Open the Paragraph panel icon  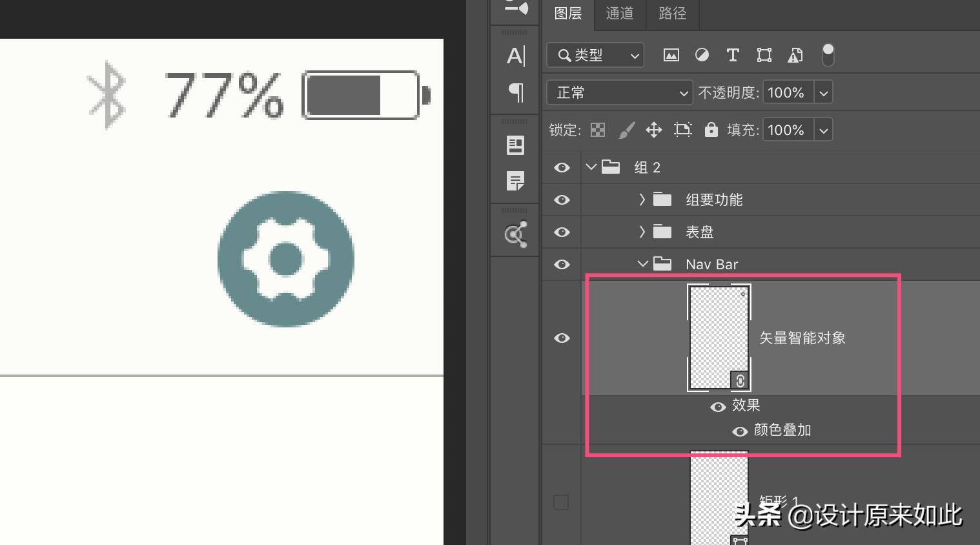[516, 92]
